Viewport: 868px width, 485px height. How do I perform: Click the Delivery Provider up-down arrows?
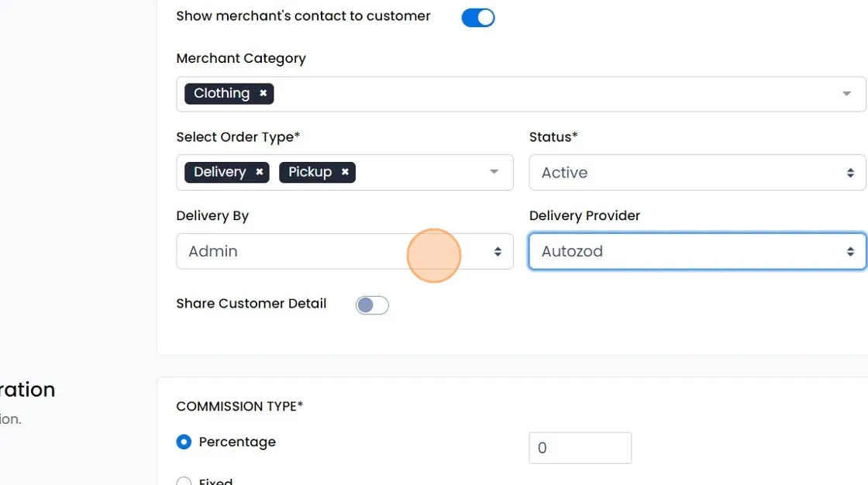850,251
